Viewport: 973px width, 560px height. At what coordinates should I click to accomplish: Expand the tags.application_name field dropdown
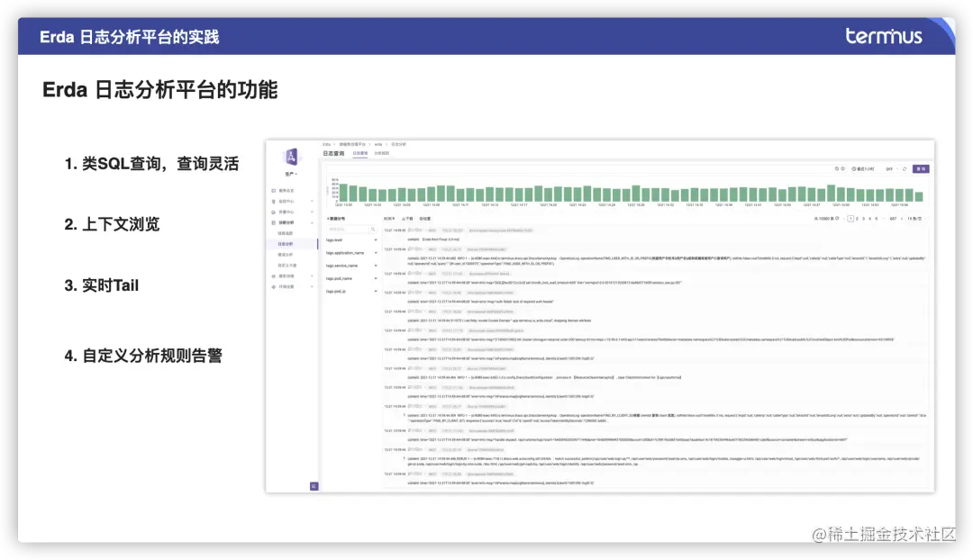point(376,253)
